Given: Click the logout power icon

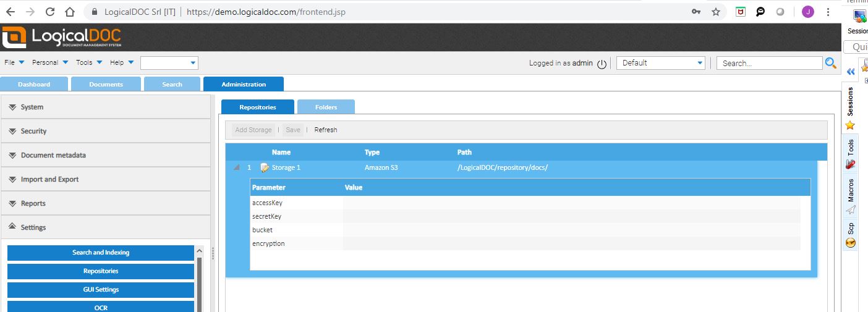Looking at the screenshot, I should point(602,64).
